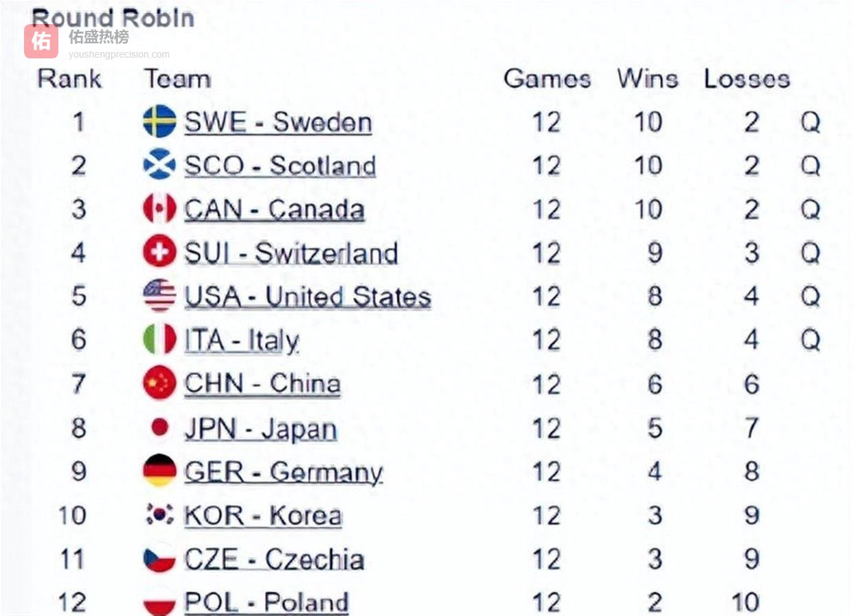The width and height of the screenshot is (853, 616).
Task: Click the Czechia flag icon
Action: (x=159, y=558)
